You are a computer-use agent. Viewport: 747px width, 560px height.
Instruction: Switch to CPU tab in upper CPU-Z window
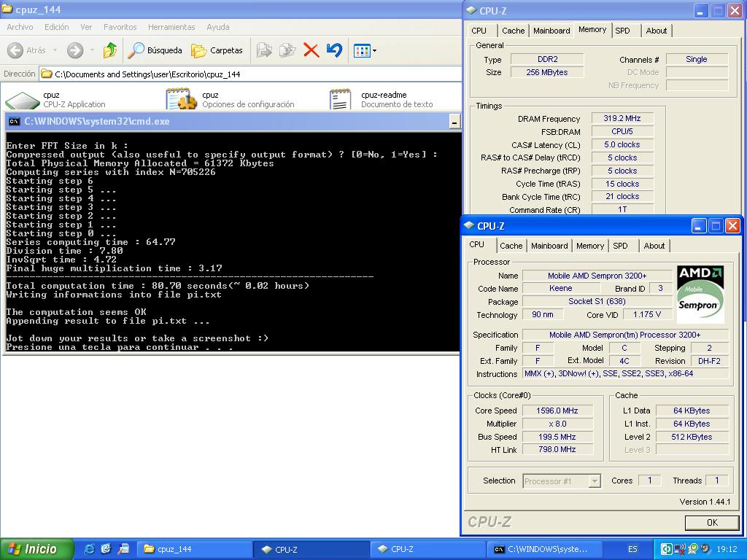(479, 31)
